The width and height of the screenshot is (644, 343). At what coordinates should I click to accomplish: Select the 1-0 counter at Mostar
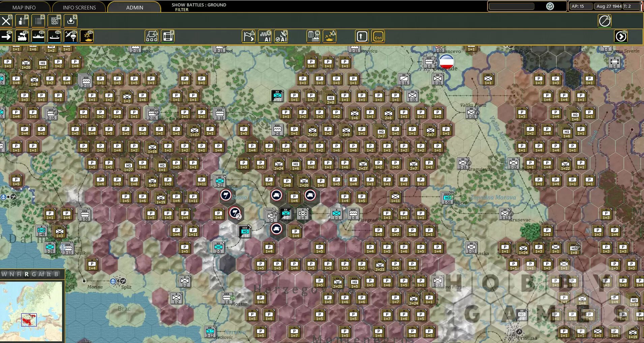click(227, 298)
